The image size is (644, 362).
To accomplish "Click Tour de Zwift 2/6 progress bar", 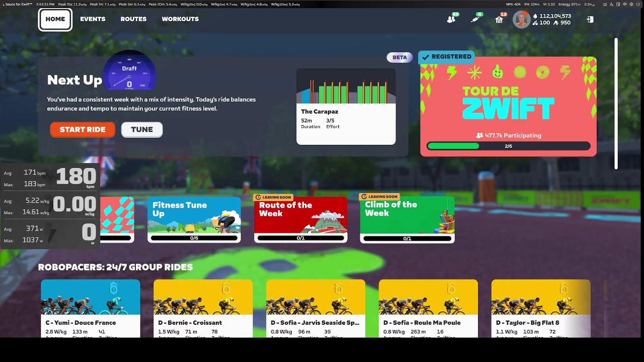I will [x=508, y=146].
